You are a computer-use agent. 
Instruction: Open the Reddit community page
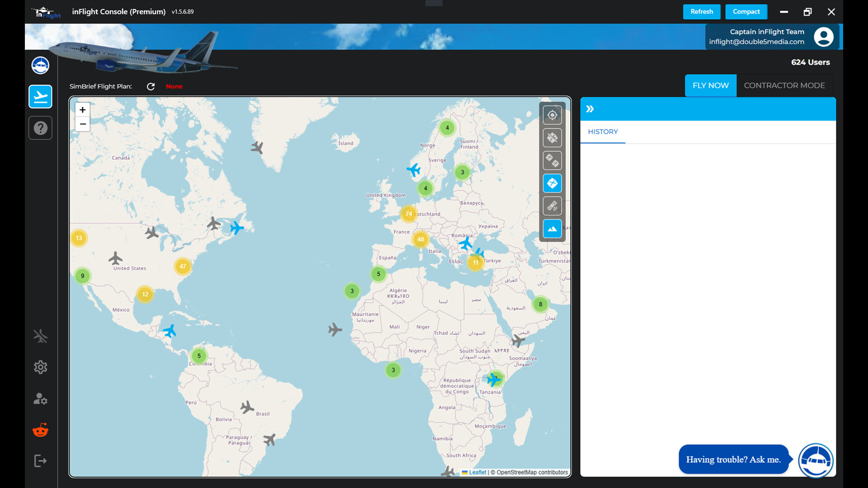click(40, 430)
